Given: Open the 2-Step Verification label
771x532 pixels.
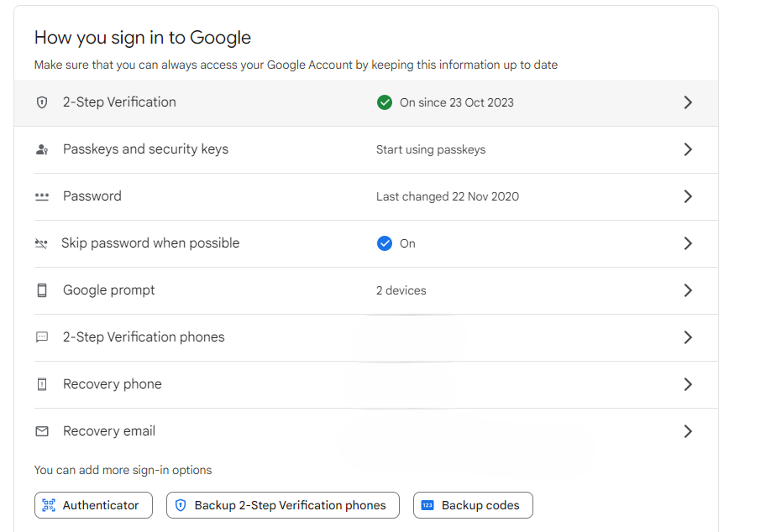Looking at the screenshot, I should (119, 102).
